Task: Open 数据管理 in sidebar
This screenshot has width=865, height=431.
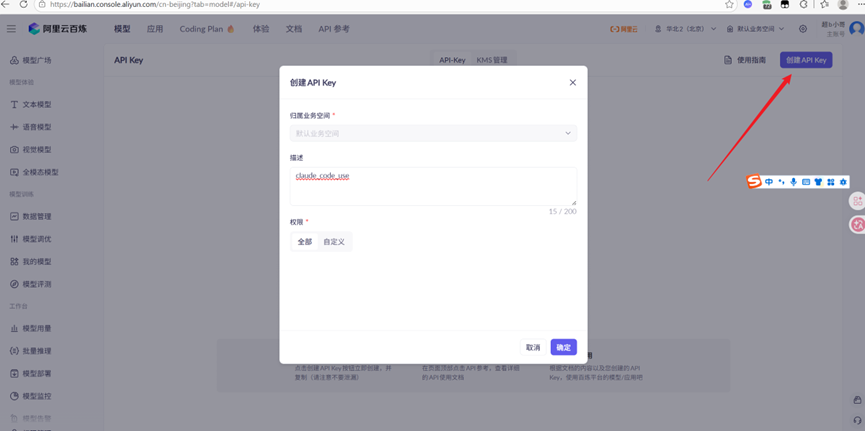Action: click(31, 216)
